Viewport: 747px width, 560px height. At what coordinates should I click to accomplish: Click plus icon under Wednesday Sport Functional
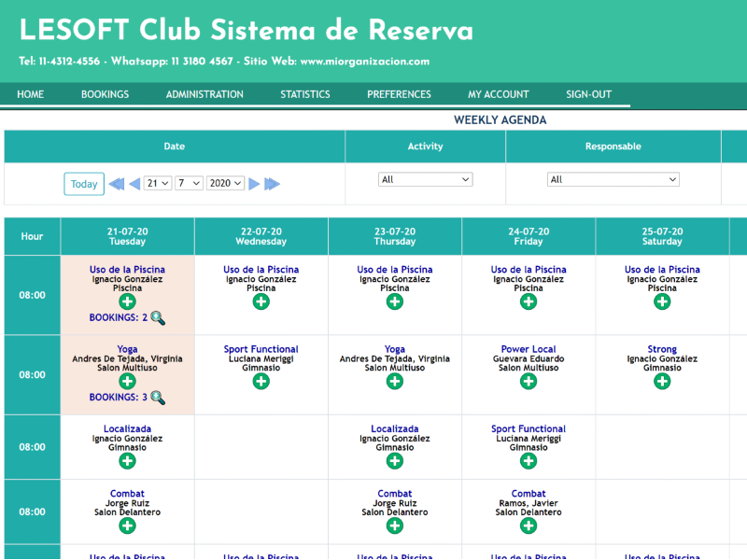pos(261,382)
